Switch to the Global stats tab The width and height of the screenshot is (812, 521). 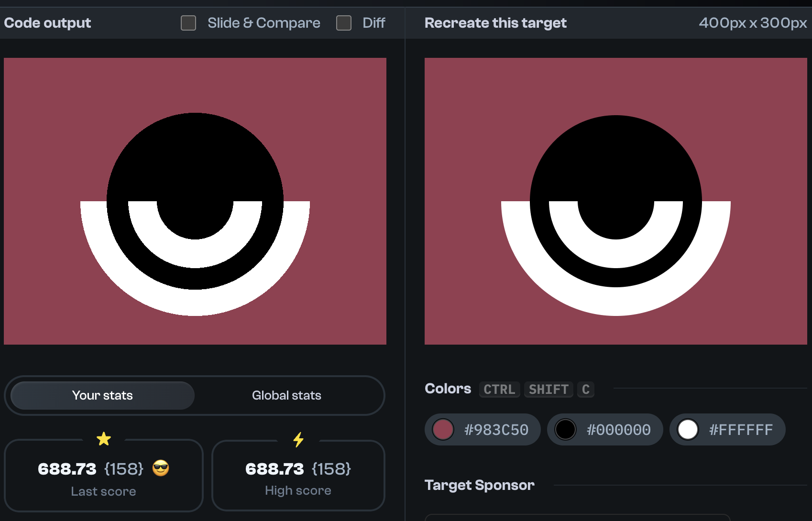(x=286, y=395)
